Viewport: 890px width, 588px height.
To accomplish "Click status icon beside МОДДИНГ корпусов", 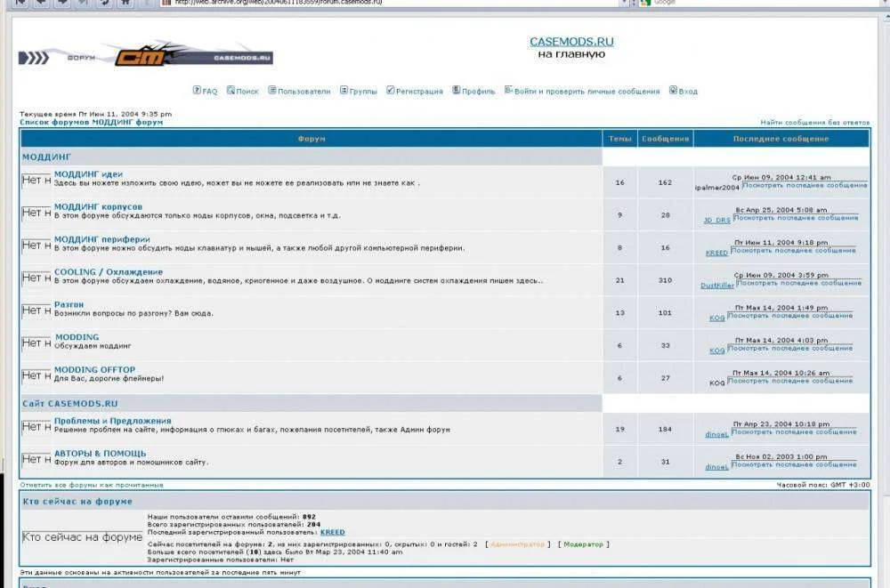I will 36,213.
